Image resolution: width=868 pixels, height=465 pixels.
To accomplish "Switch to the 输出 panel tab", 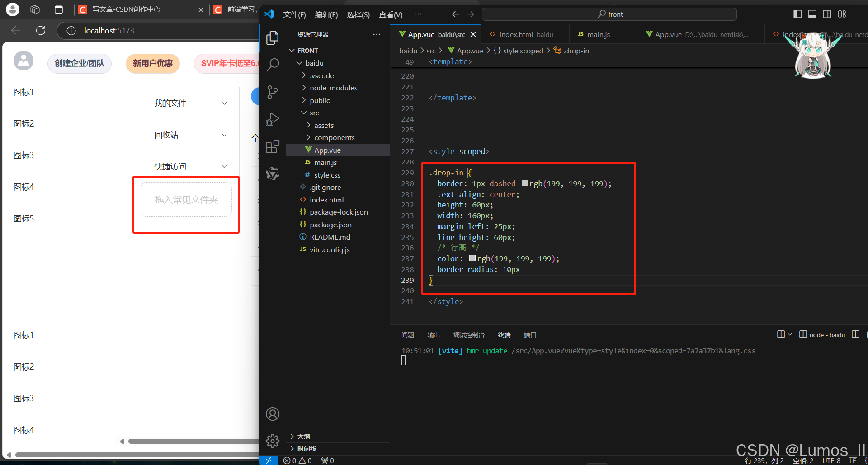I will (x=434, y=335).
